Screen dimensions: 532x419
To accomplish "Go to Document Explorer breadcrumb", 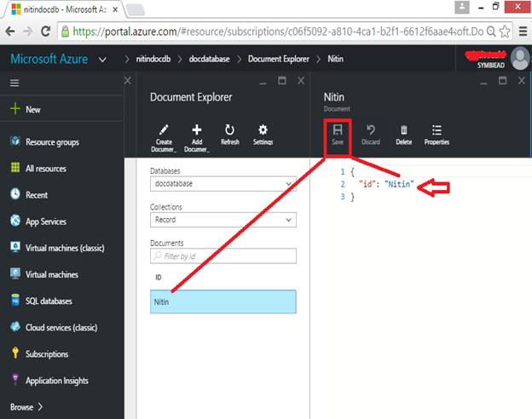I will (279, 59).
